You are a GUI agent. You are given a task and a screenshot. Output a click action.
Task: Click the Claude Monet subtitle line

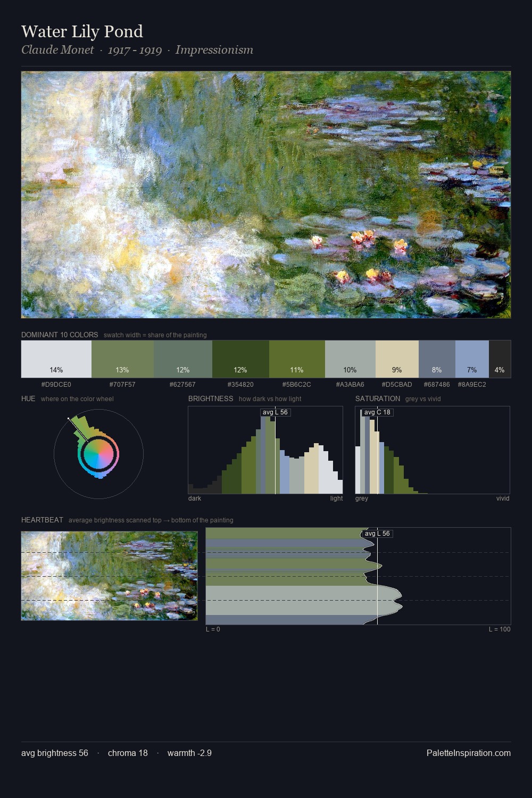coord(137,50)
